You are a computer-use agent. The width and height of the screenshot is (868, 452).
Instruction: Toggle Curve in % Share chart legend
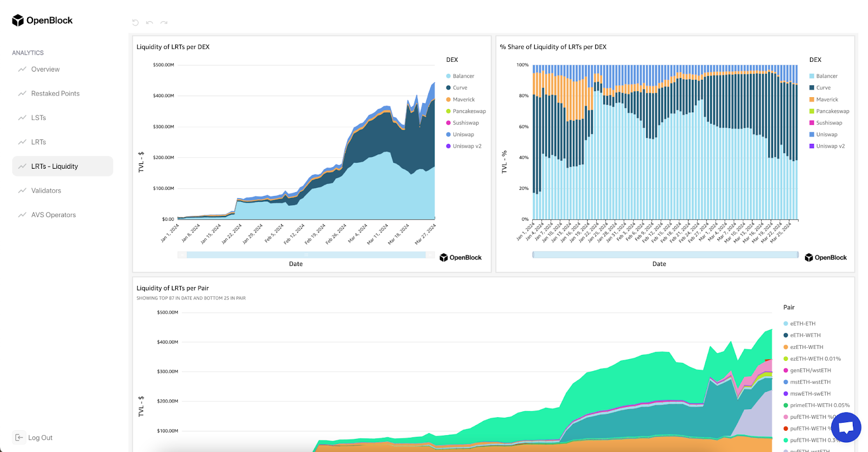coord(820,88)
